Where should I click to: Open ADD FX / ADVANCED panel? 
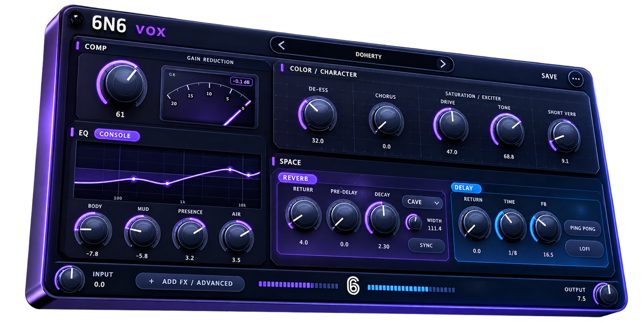point(190,282)
